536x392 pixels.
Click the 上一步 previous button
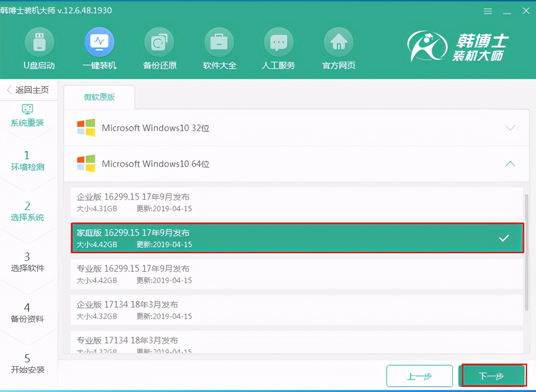(419, 376)
